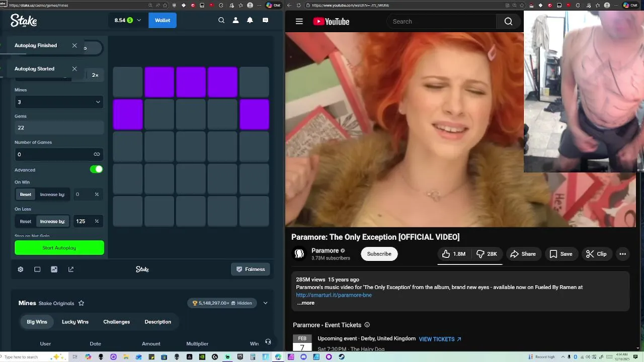Click the infinity icon in Number of Games
The width and height of the screenshot is (644, 362).
click(97, 154)
